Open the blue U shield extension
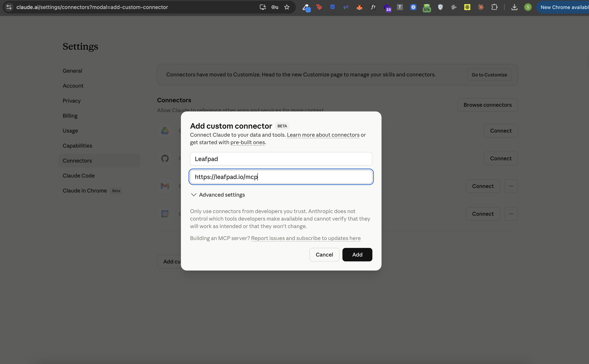The image size is (589, 364). 332,7
